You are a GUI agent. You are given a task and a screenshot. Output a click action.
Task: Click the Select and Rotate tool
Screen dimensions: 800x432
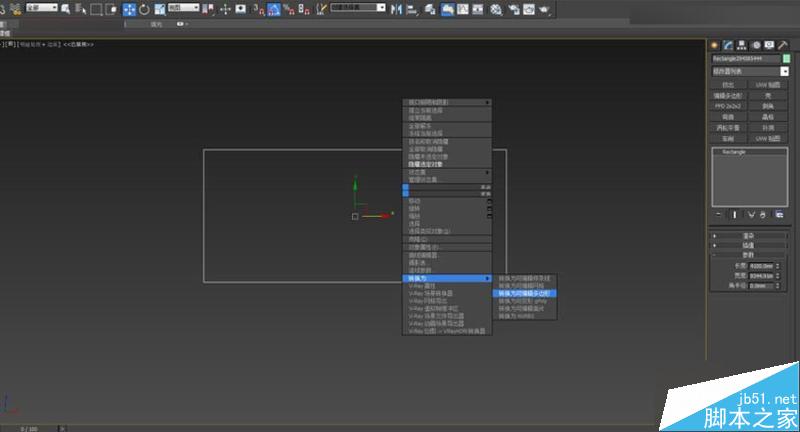(145, 9)
